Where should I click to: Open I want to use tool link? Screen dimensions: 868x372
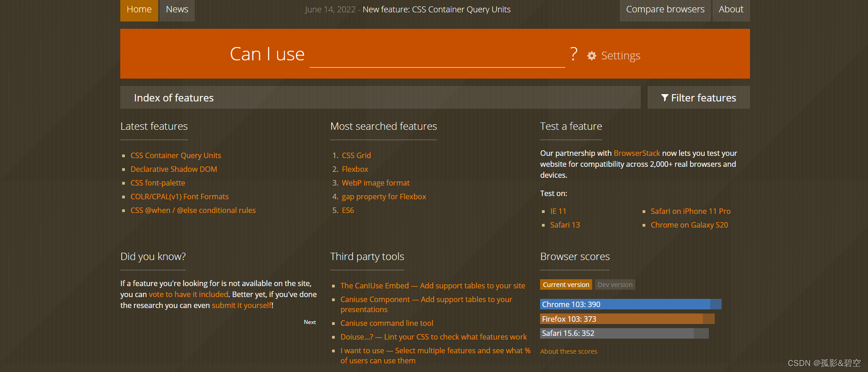pyautogui.click(x=435, y=356)
